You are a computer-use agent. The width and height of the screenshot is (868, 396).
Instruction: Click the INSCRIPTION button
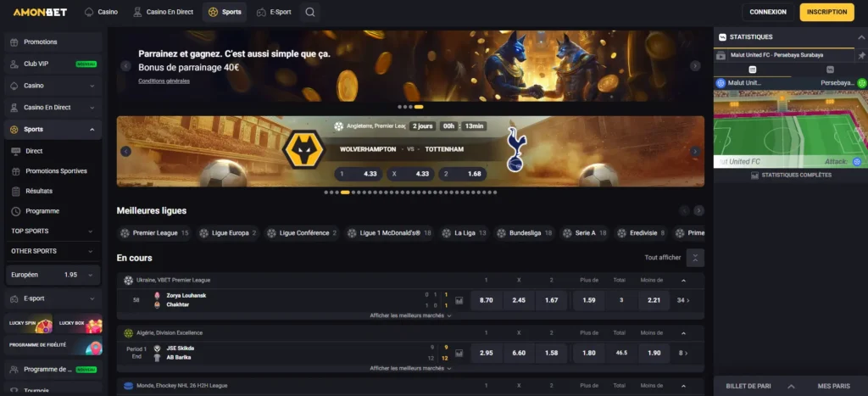[827, 12]
